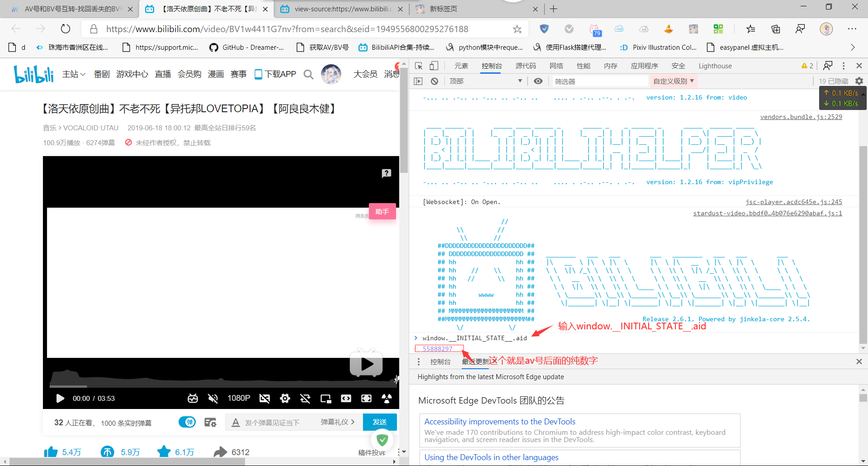Open the stardust-video source link
The height and width of the screenshot is (466, 868).
[x=768, y=213]
